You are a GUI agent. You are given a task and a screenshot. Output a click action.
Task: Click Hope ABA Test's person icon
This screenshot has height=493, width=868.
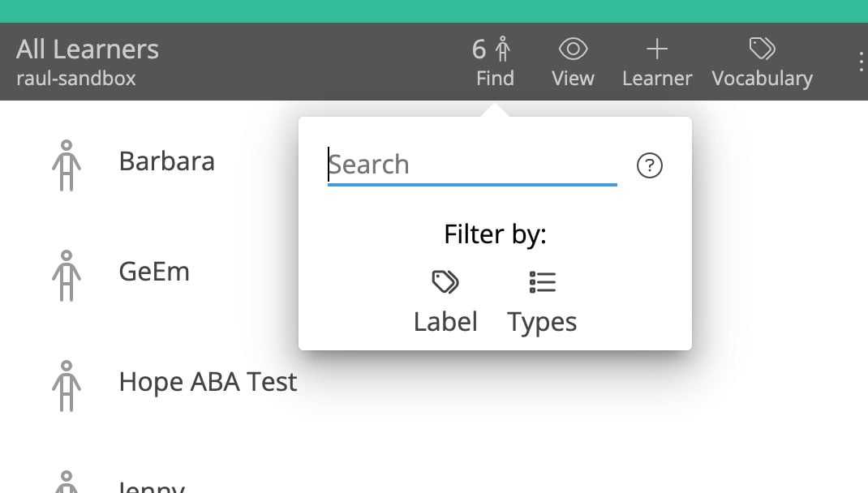(x=67, y=386)
